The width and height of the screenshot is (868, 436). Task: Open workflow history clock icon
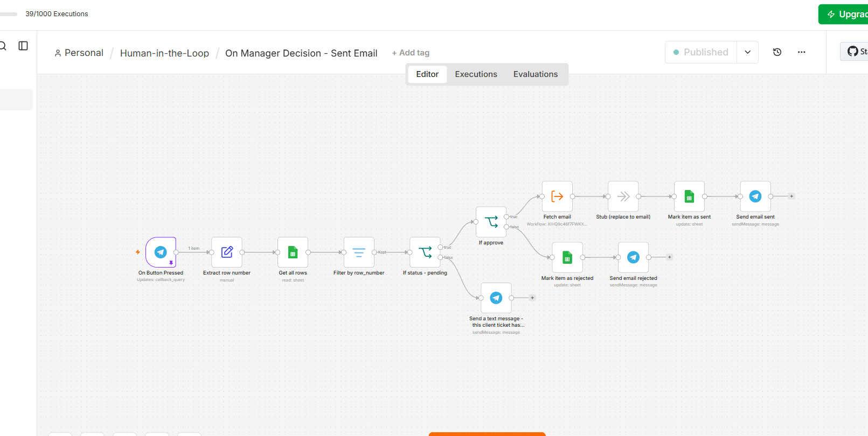[777, 52]
